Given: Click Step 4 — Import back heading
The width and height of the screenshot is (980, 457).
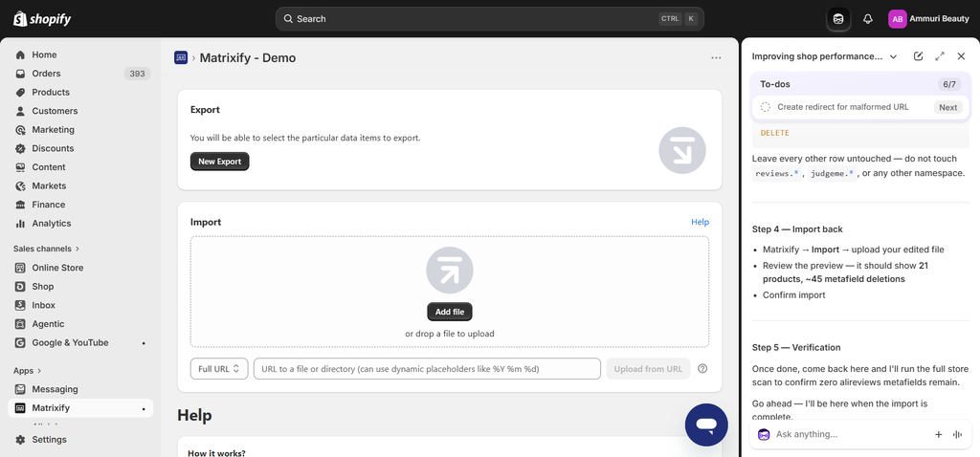Looking at the screenshot, I should [797, 229].
